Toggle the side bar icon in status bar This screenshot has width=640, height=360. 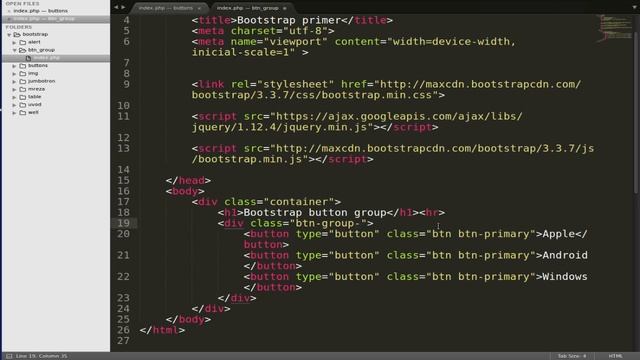pyautogui.click(x=9, y=356)
